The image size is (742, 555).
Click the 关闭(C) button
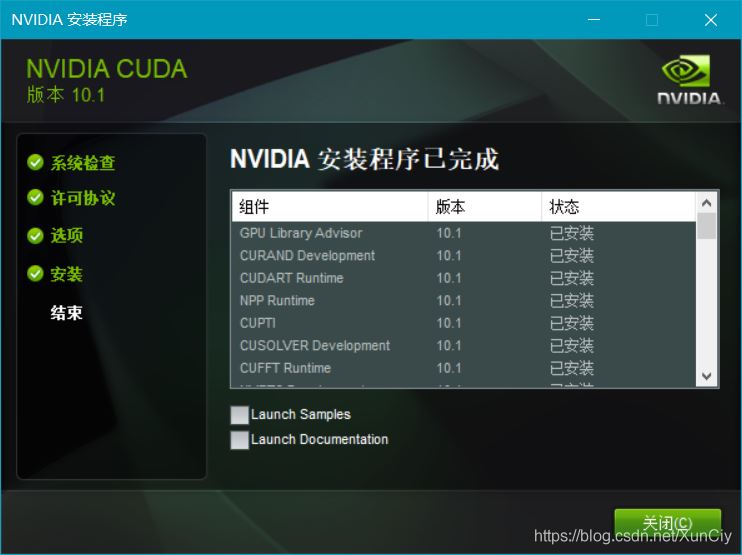click(x=667, y=523)
